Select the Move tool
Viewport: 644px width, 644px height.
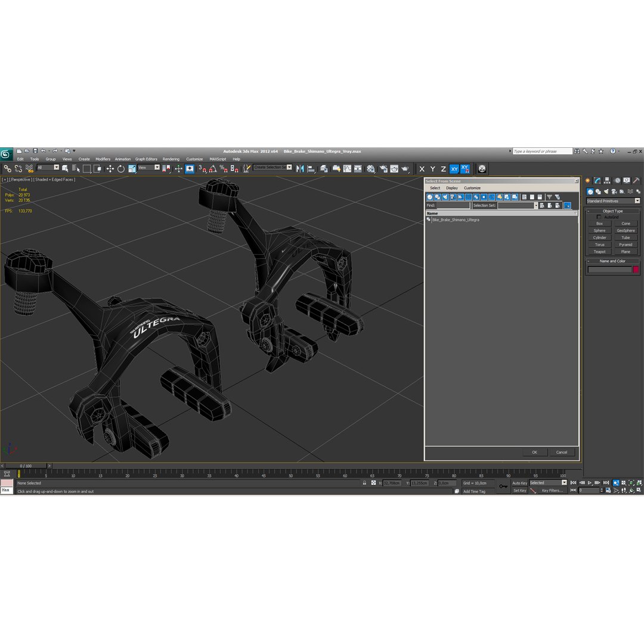(x=110, y=169)
